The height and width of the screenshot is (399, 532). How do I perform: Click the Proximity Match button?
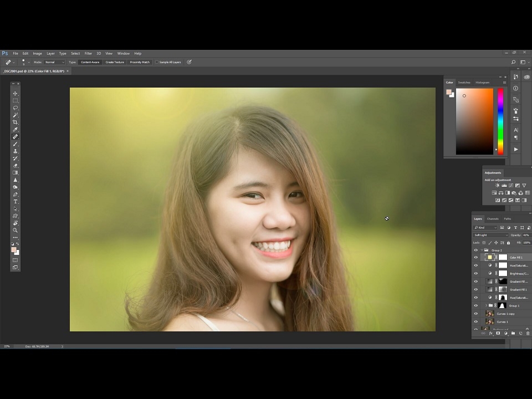point(140,62)
